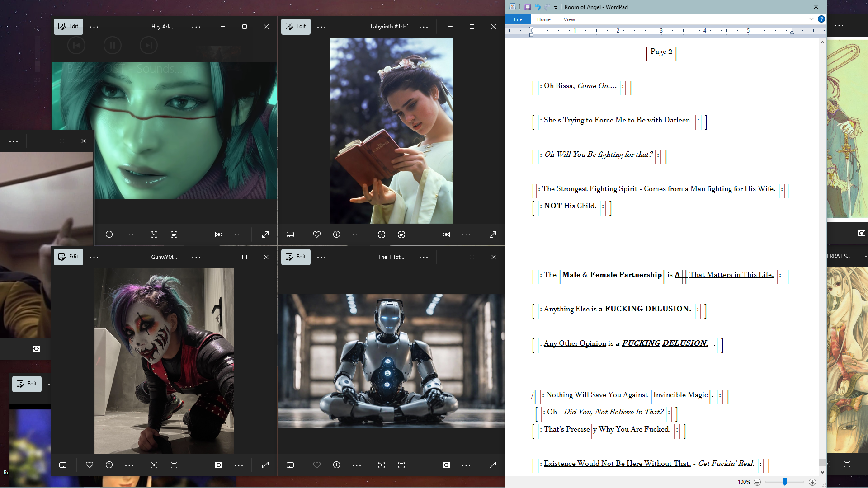Open the WordPad File menu
The height and width of the screenshot is (488, 868).
tap(518, 19)
